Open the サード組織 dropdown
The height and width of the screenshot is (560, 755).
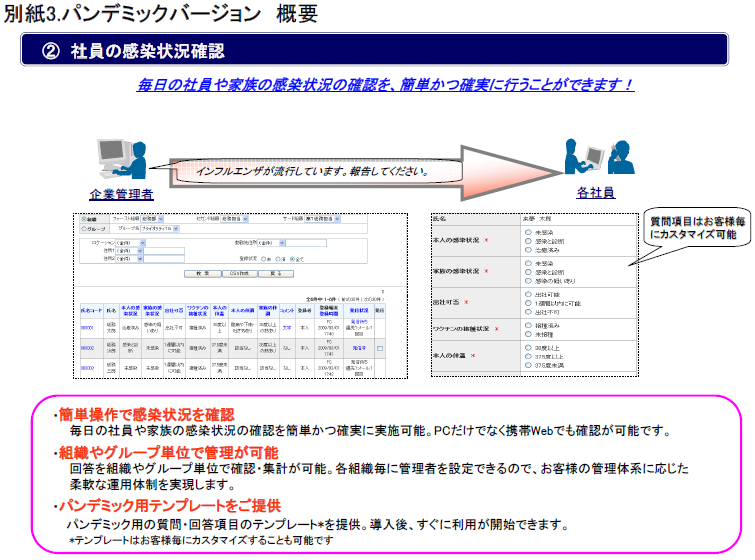323,219
